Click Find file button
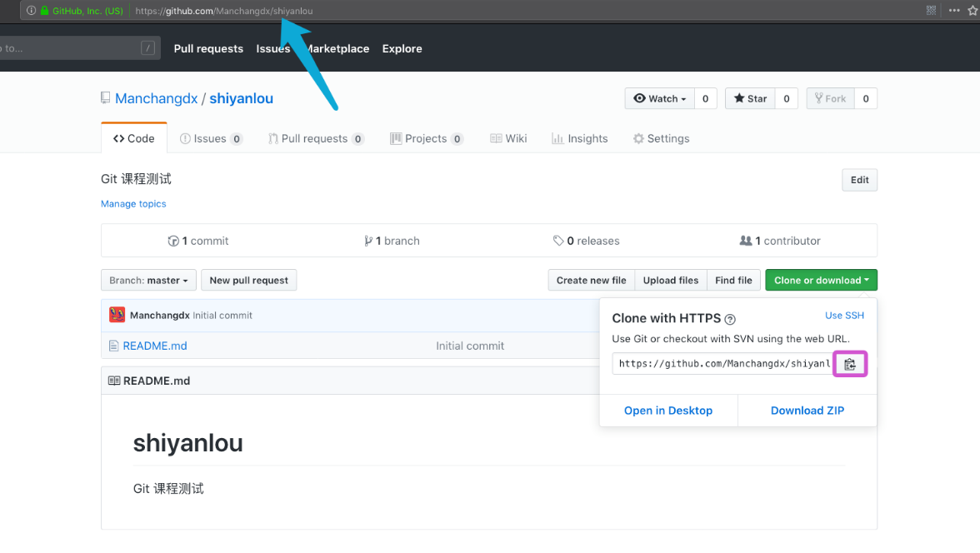This screenshot has width=980, height=553. (x=733, y=280)
